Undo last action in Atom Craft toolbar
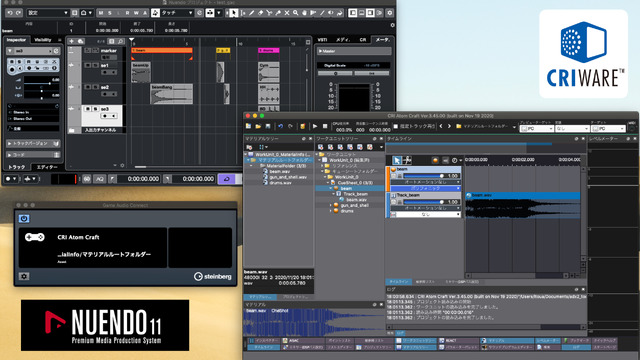 (280, 127)
